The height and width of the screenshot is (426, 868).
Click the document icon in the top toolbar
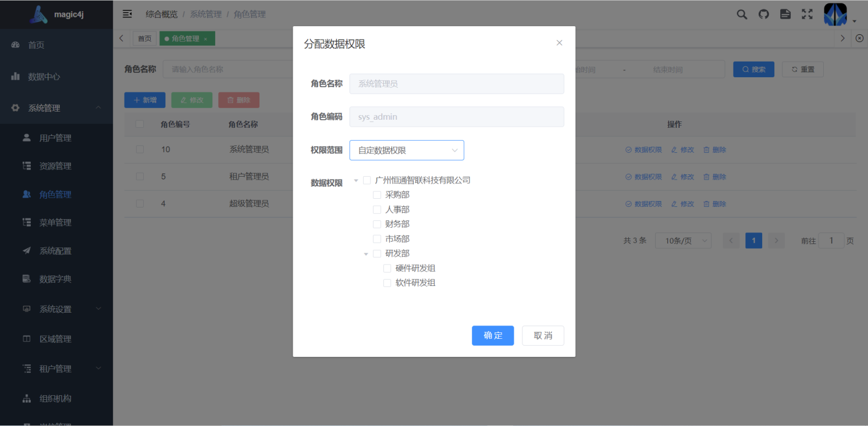click(785, 14)
